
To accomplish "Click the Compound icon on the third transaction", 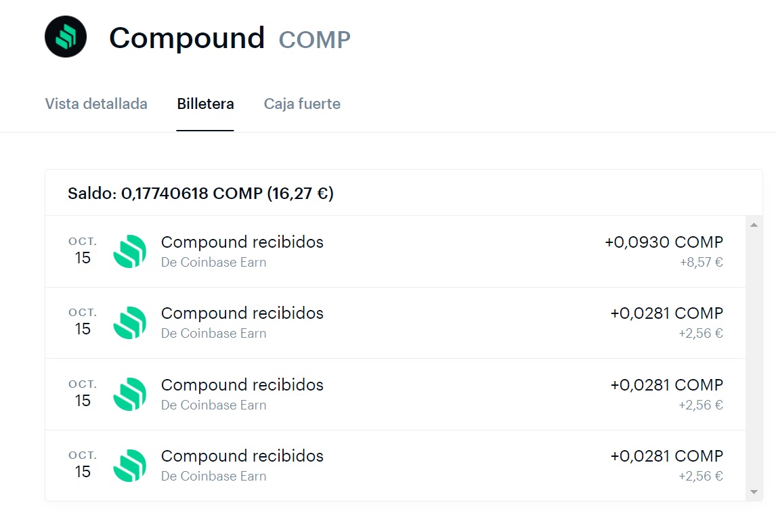I will tap(129, 394).
